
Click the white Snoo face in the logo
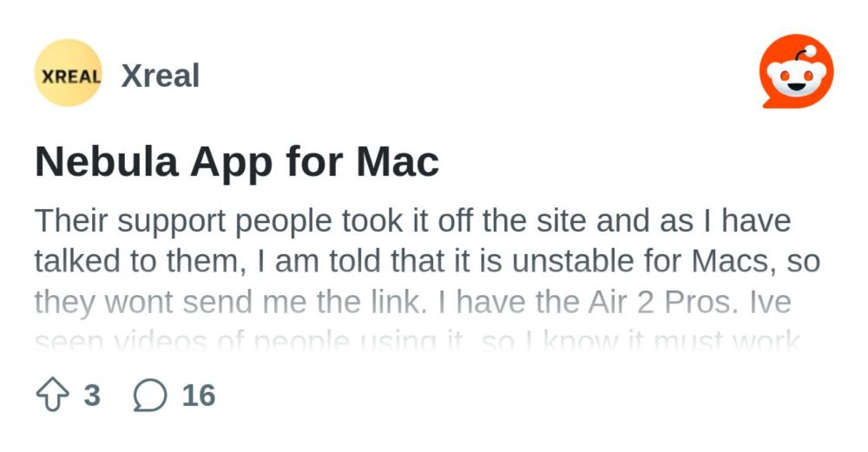point(798,79)
